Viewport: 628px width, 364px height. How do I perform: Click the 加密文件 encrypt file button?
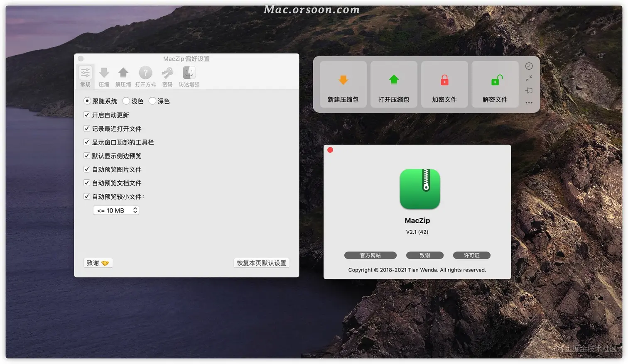coord(444,84)
